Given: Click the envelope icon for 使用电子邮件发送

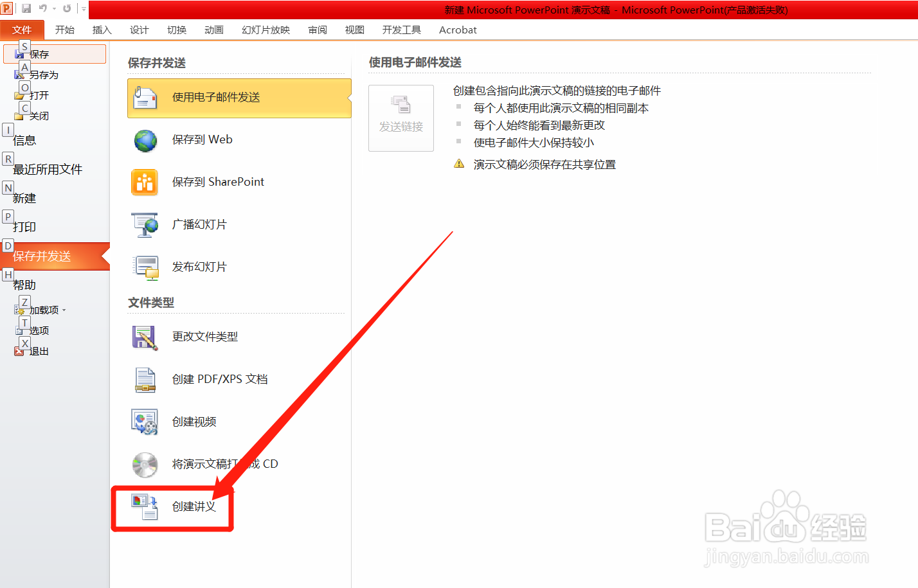Looking at the screenshot, I should tap(145, 98).
